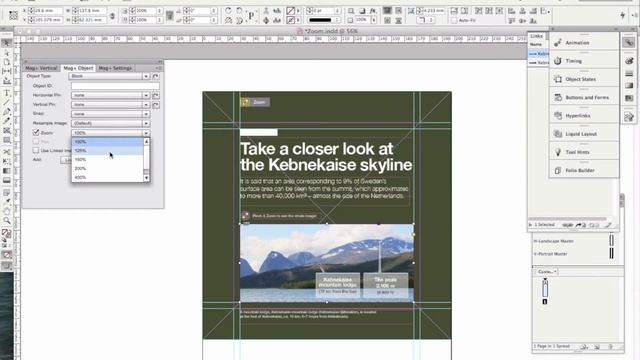Choose 200% from the zoom list

pyautogui.click(x=108, y=169)
